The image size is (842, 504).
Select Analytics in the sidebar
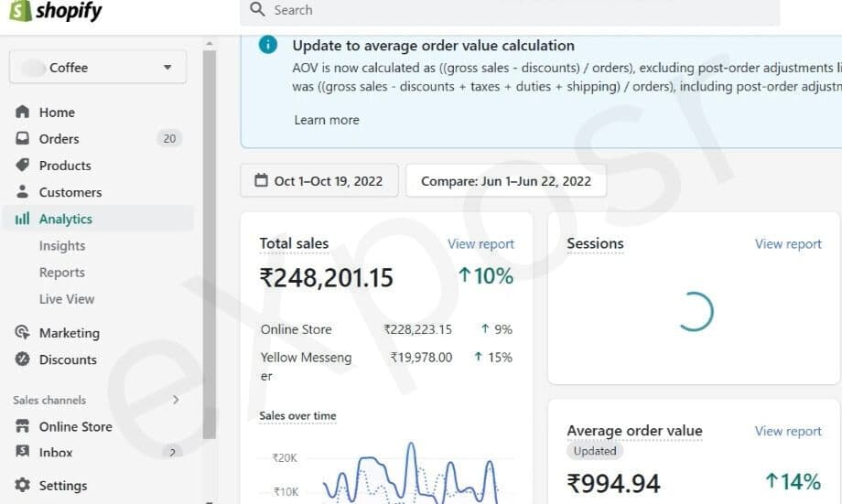pyautogui.click(x=66, y=219)
